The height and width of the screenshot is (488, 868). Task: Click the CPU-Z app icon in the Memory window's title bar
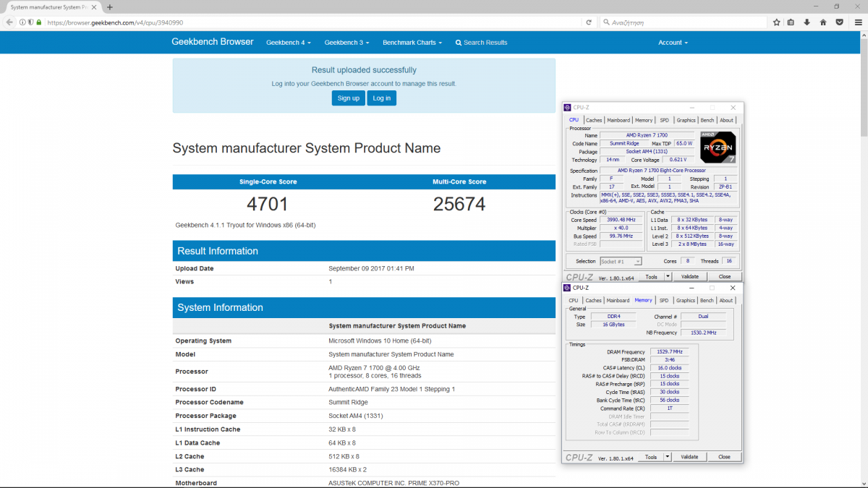(569, 288)
